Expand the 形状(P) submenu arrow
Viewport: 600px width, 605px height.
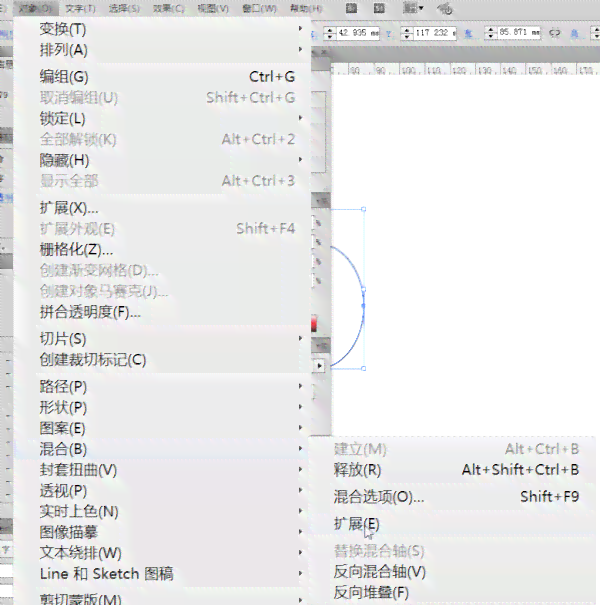pos(300,407)
